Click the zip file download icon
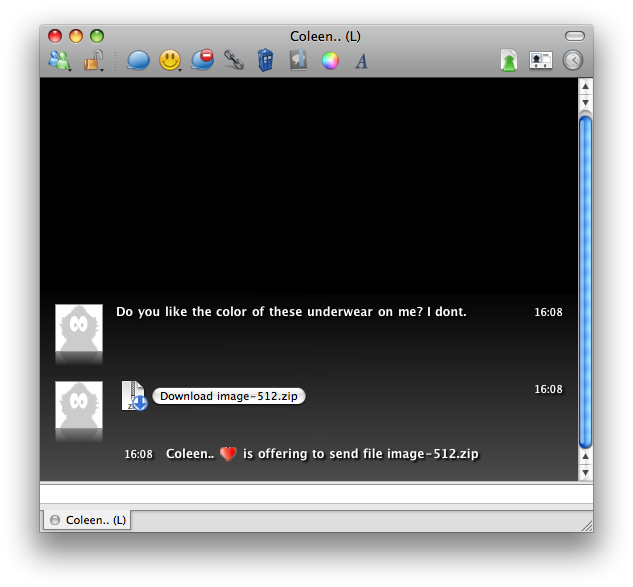 134,396
